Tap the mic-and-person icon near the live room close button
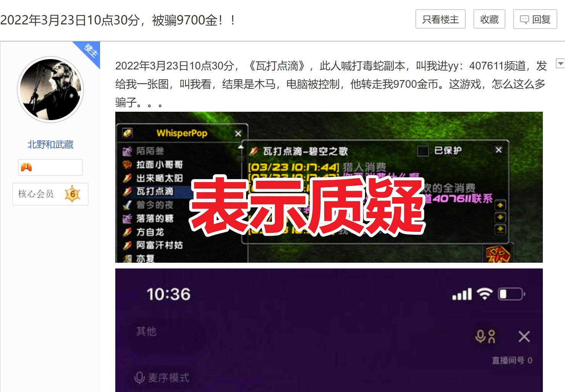565x392 pixels. click(x=484, y=337)
